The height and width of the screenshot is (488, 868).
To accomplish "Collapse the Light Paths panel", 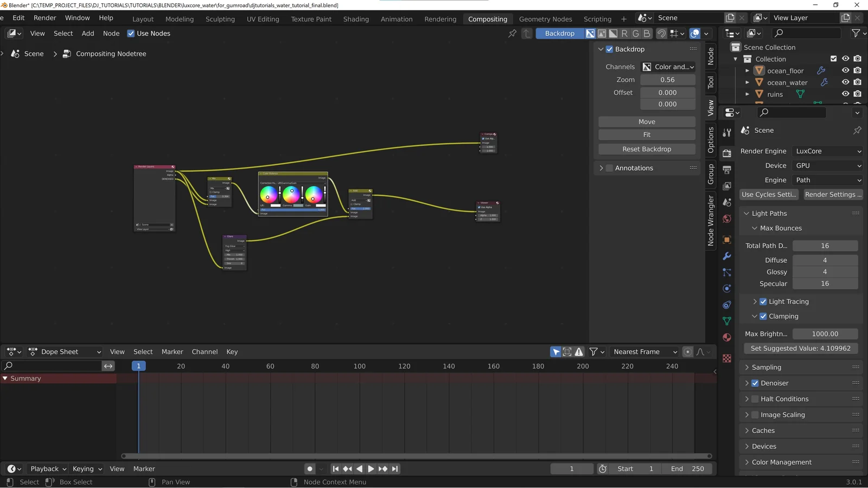I will pyautogui.click(x=746, y=213).
